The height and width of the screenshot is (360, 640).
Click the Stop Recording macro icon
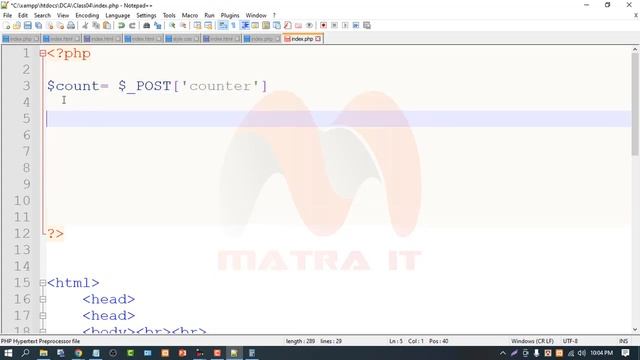[x=334, y=25]
